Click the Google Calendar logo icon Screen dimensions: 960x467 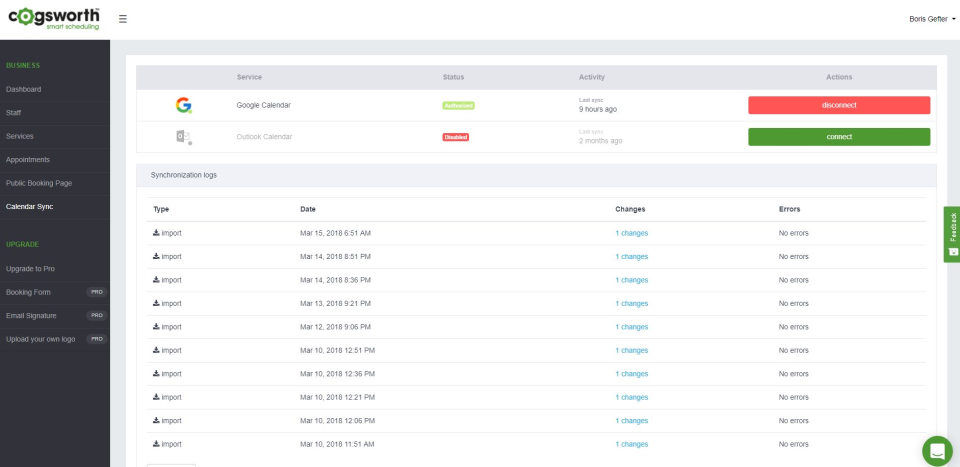coord(184,105)
